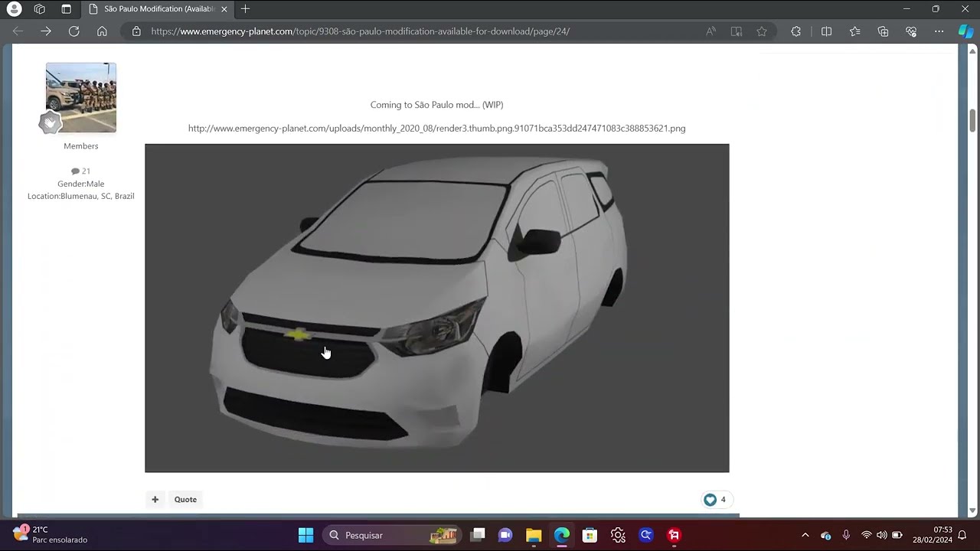Click the browser profile avatar icon

click(14, 9)
